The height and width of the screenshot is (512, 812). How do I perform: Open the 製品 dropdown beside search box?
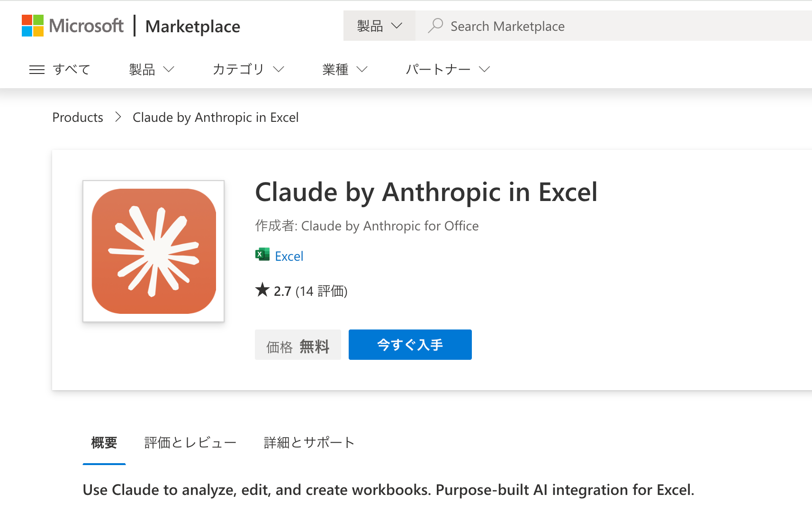pyautogui.click(x=379, y=26)
